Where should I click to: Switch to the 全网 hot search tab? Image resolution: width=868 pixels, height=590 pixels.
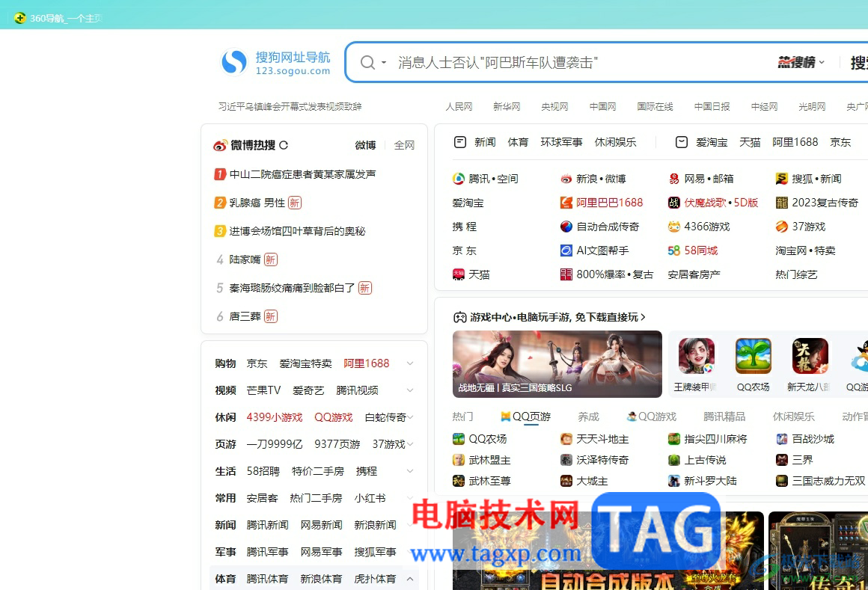click(x=404, y=145)
